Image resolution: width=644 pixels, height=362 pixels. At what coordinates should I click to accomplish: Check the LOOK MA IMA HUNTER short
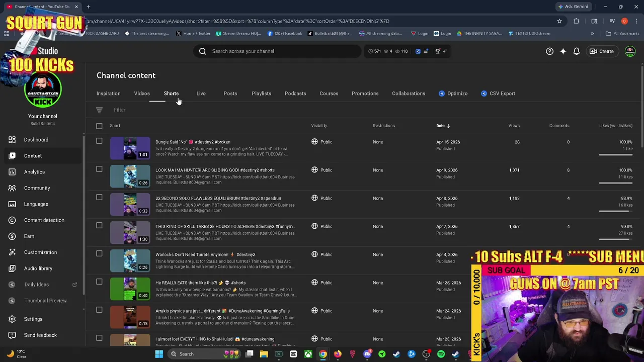99,169
